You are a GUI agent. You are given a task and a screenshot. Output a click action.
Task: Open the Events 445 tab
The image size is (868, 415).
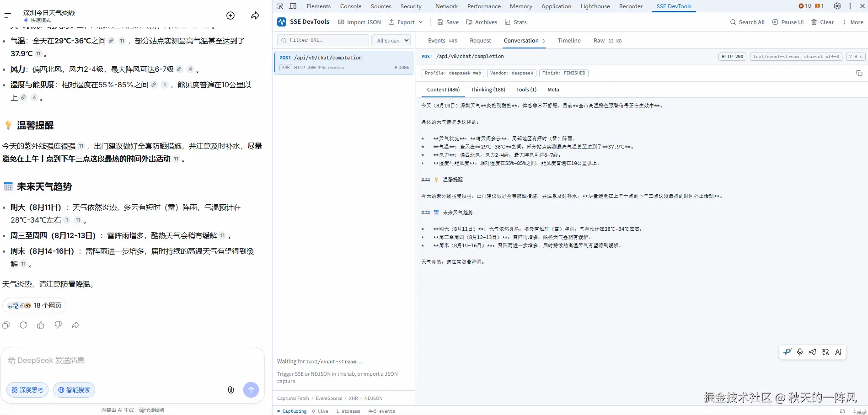click(442, 41)
